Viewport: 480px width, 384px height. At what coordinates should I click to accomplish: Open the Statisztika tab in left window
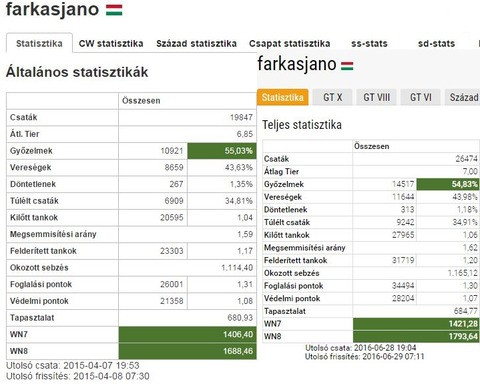[x=39, y=43]
